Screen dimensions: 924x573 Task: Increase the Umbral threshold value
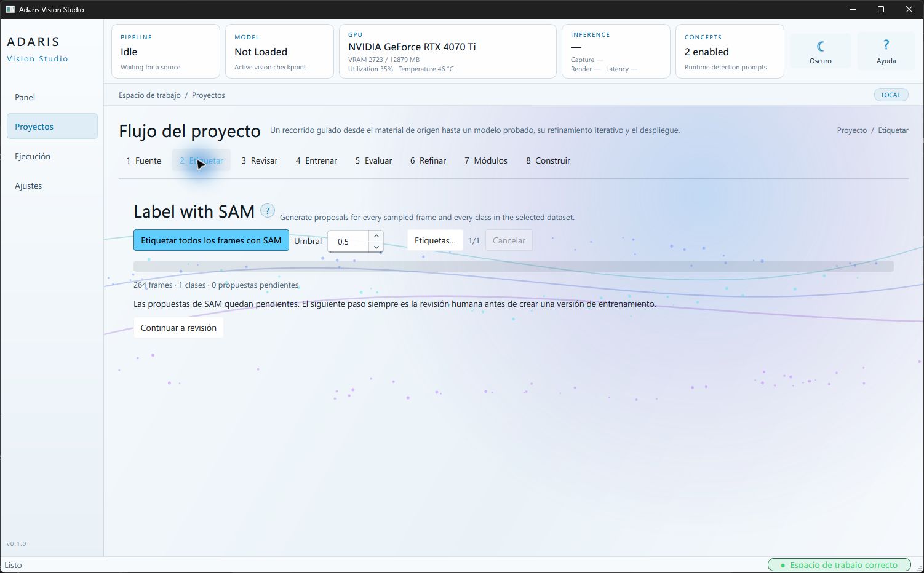[376, 235]
